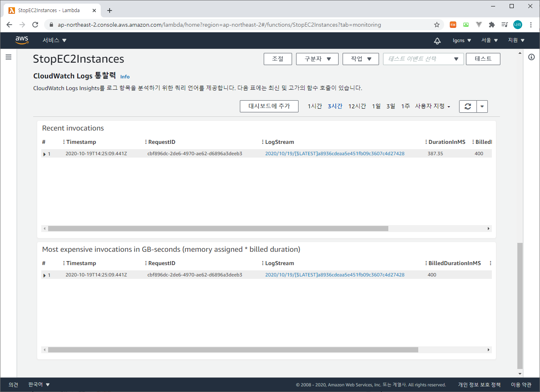Open LogStream link in Most expensive invocations
Viewport: 540px width, 392px height.
click(335, 275)
